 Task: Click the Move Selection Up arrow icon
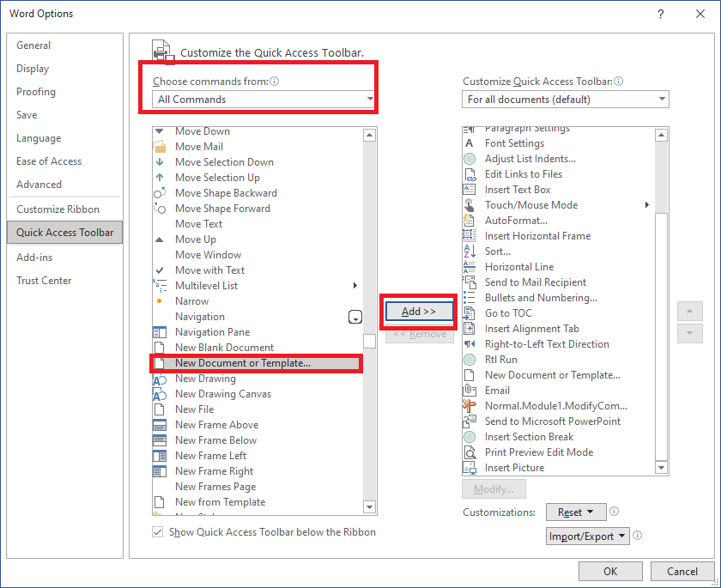click(160, 178)
